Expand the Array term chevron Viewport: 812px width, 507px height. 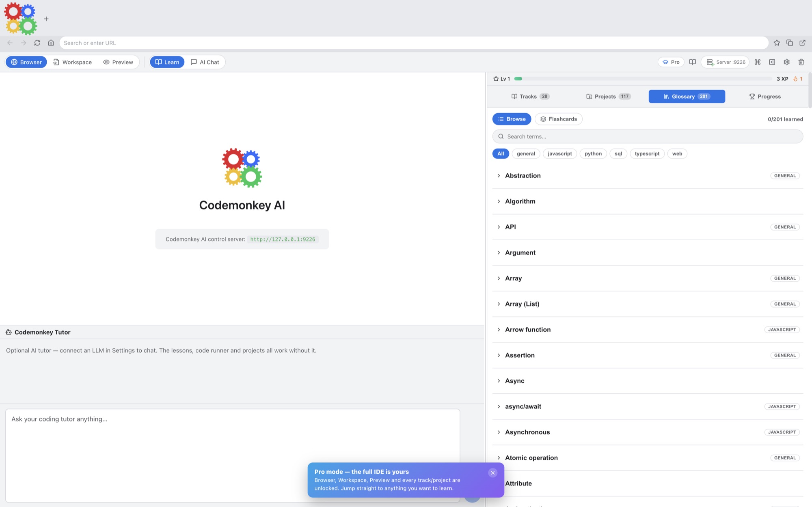coord(499,278)
